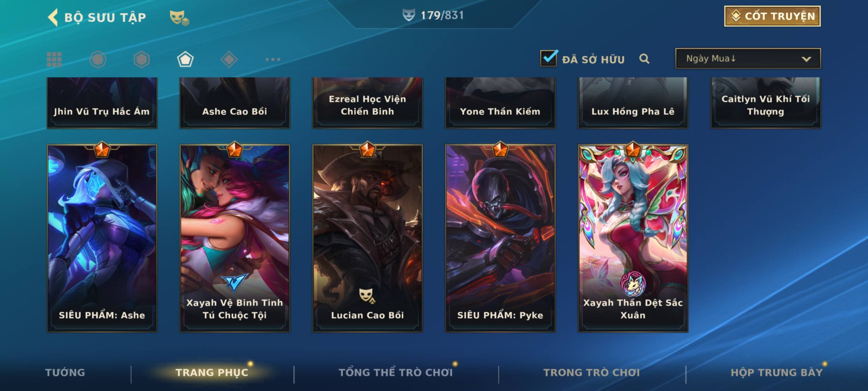
Task: Uncheck the Đã Sở Hữu checkbox
Action: pyautogui.click(x=549, y=58)
